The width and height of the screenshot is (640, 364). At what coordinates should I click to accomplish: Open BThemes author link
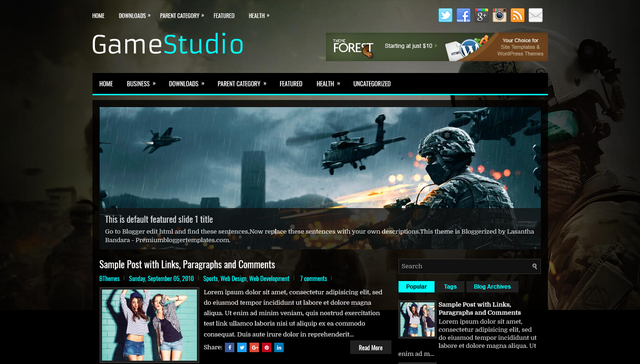(x=110, y=279)
